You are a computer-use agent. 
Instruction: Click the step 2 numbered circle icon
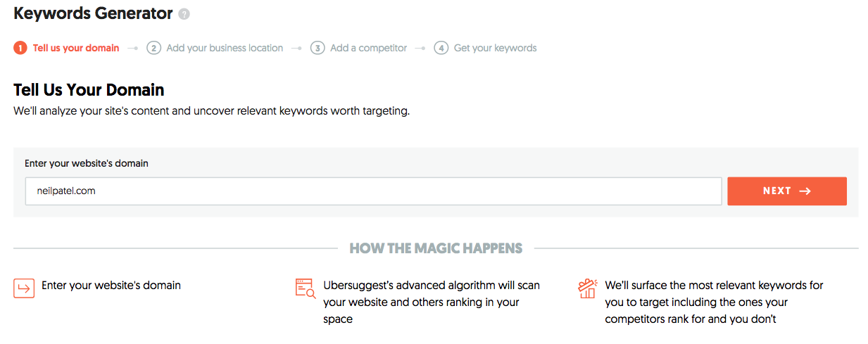[153, 48]
